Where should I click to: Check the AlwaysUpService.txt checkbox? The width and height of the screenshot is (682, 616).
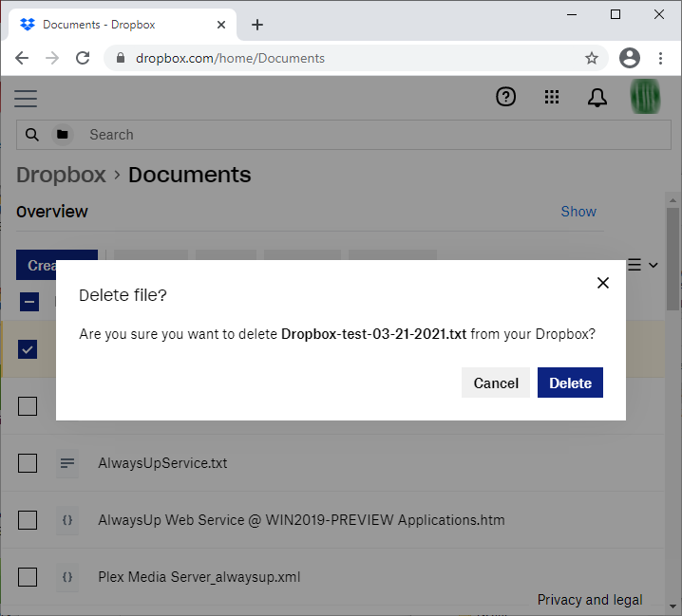pos(28,463)
